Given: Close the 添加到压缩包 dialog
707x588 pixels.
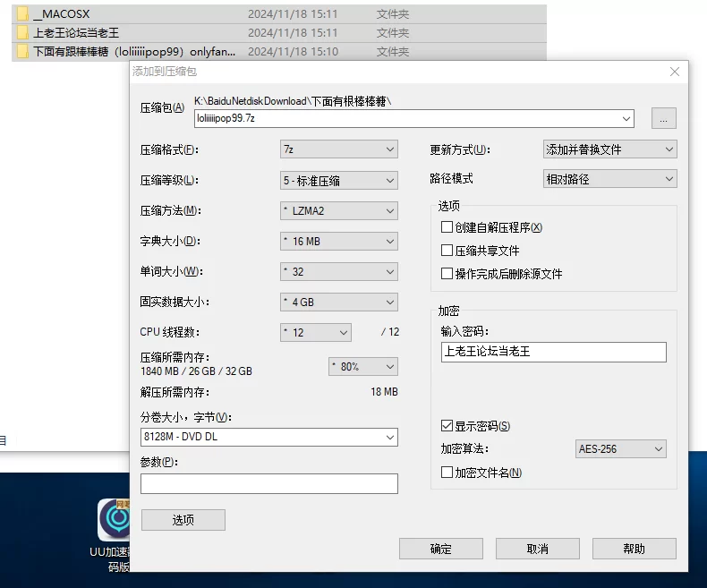Looking at the screenshot, I should [x=675, y=72].
